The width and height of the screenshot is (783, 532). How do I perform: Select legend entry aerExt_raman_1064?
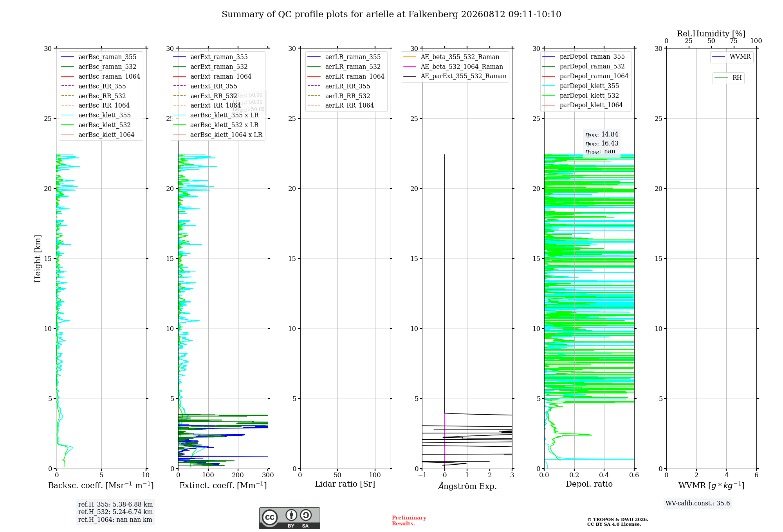(x=212, y=77)
